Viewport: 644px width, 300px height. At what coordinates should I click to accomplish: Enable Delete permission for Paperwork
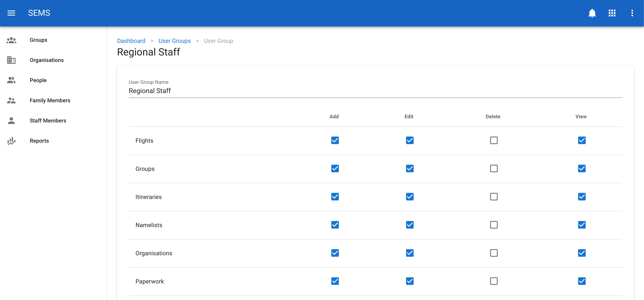pos(494,281)
